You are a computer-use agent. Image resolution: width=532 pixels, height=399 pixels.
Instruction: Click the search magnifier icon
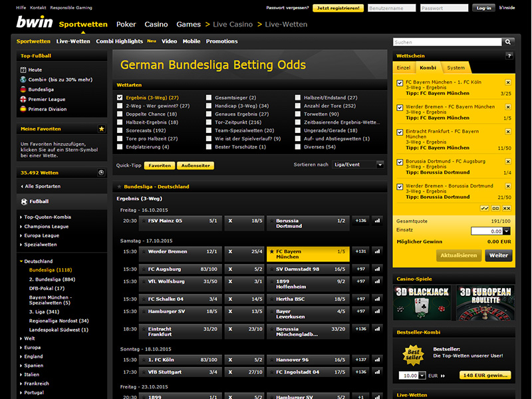508,42
